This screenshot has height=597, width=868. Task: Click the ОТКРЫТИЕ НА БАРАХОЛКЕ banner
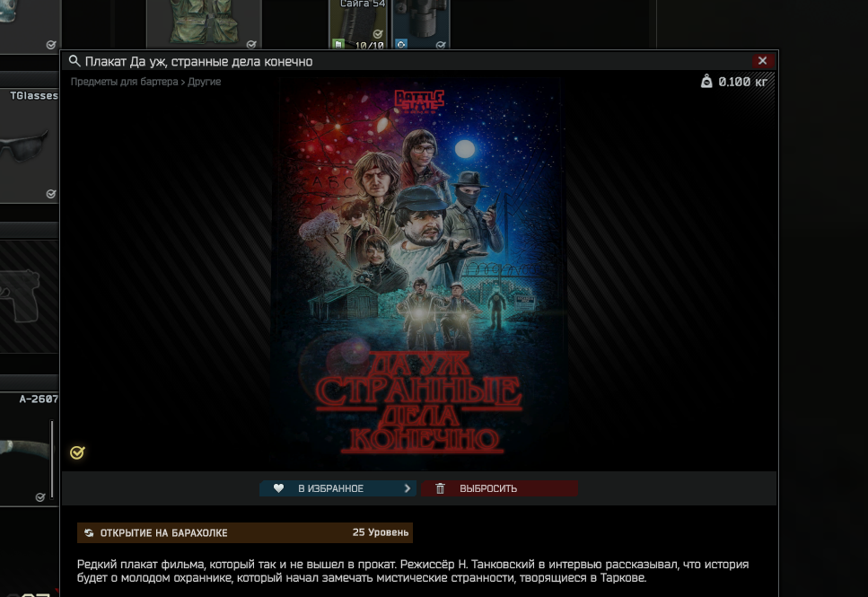coord(245,532)
